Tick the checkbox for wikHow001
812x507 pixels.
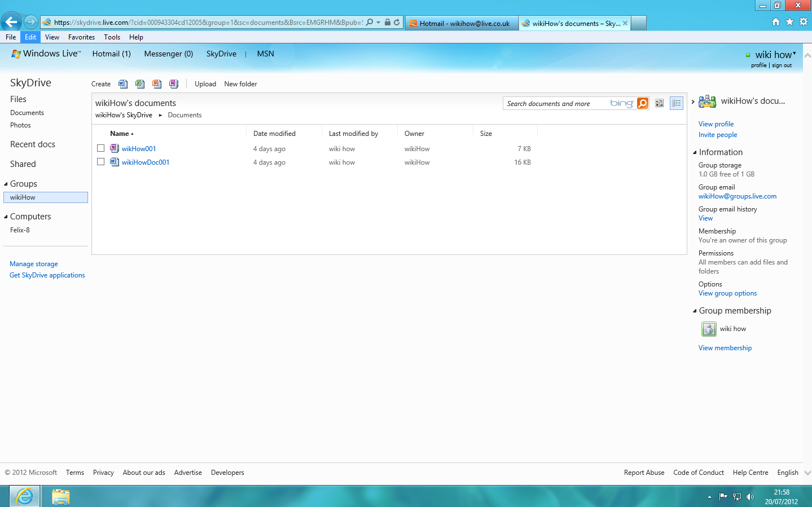coord(100,148)
